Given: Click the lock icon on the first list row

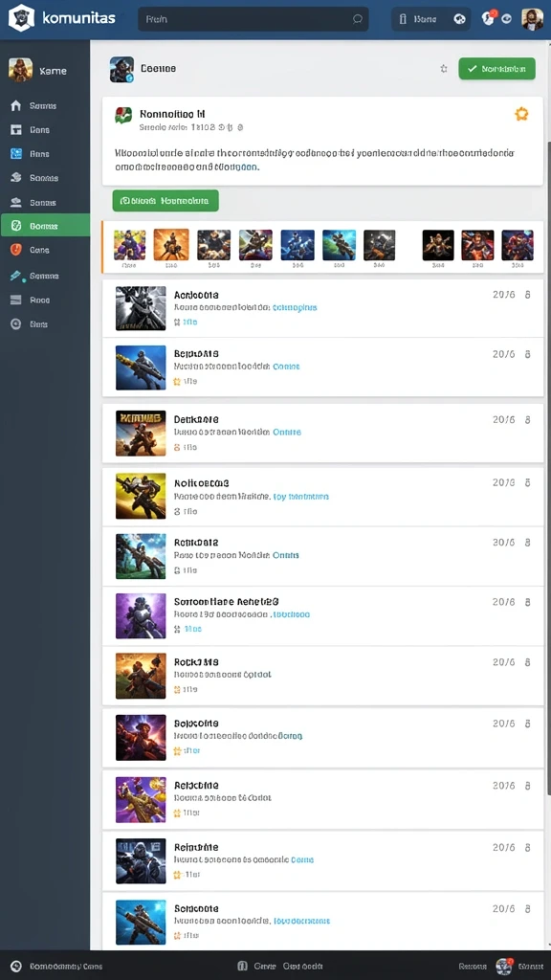Looking at the screenshot, I should [527, 295].
